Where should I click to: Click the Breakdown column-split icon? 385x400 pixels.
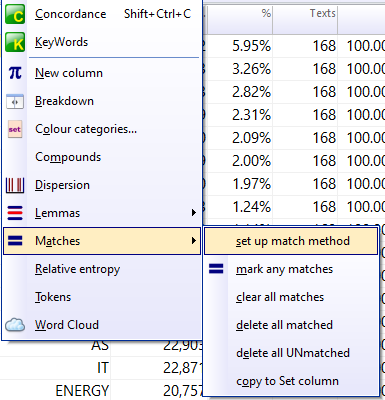[15, 101]
